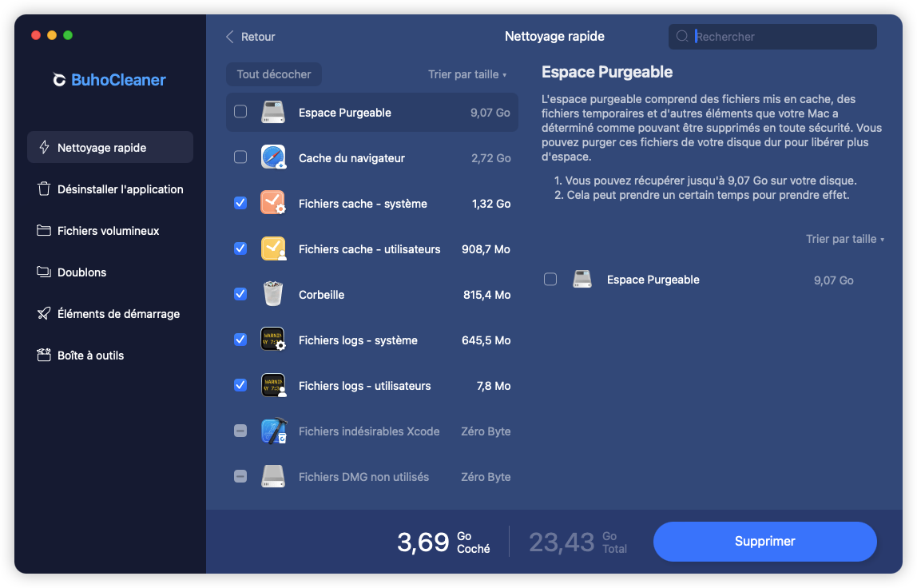Open the Nettoyage rapide section
917x588 pixels.
110,148
